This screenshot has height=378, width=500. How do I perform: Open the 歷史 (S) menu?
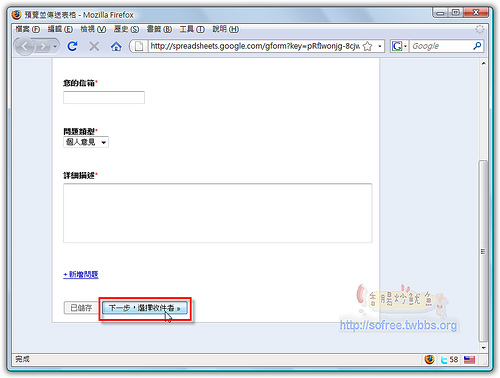tap(126, 29)
